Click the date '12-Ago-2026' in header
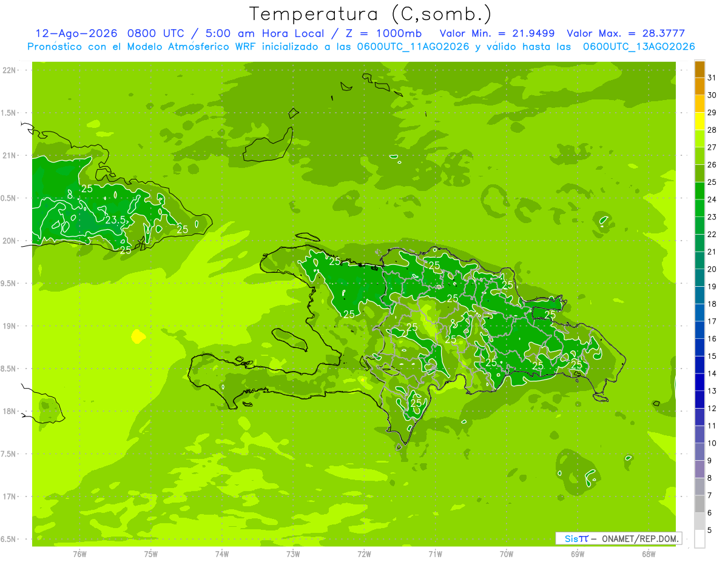The width and height of the screenshot is (728, 562). coord(76,33)
